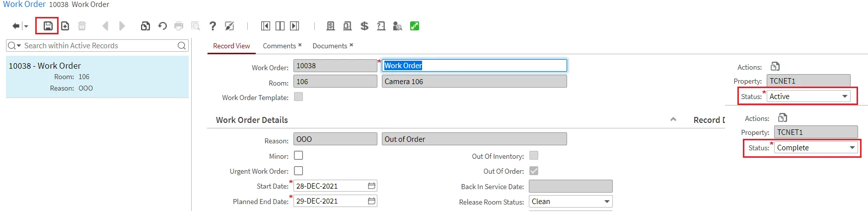Open Help via question mark icon

(x=213, y=26)
